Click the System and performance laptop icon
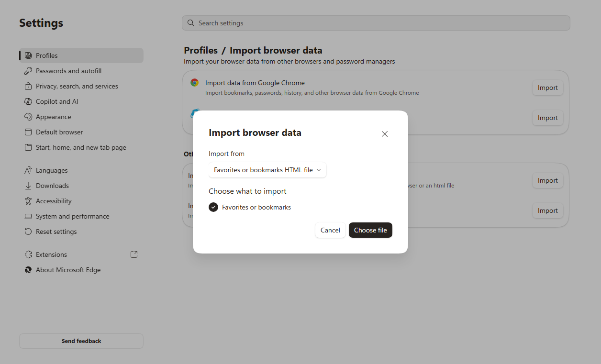Screen dimensions: 601x364 [28, 216]
